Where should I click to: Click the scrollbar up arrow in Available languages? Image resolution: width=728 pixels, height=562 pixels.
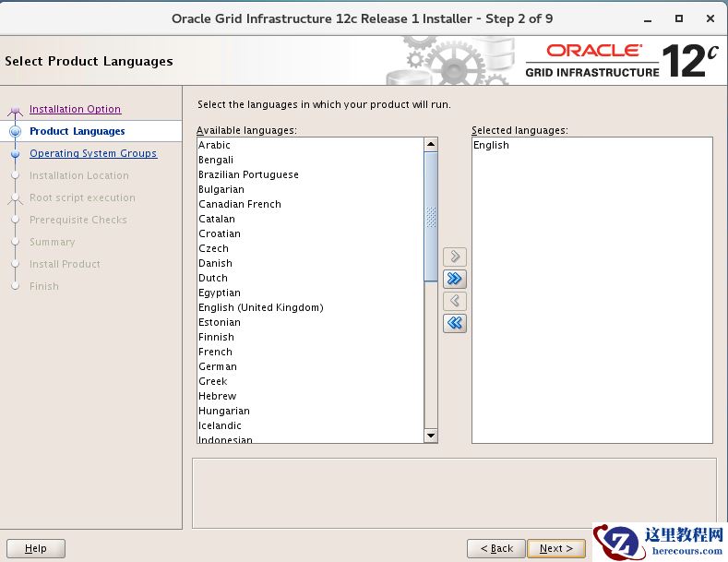click(431, 145)
